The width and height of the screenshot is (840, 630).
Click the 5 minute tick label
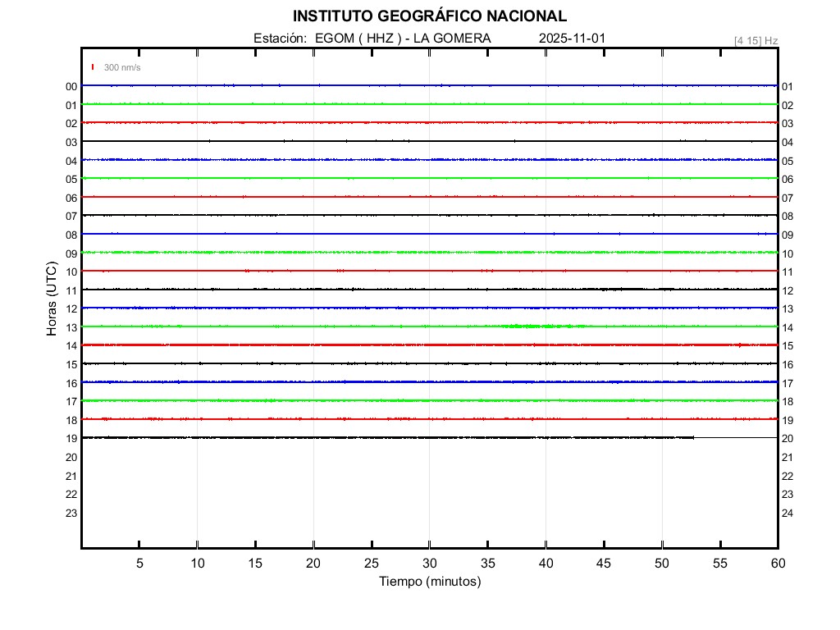tap(139, 563)
